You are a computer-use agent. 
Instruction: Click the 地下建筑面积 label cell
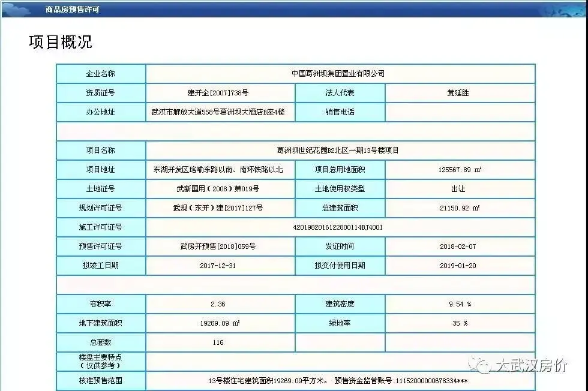(101, 323)
